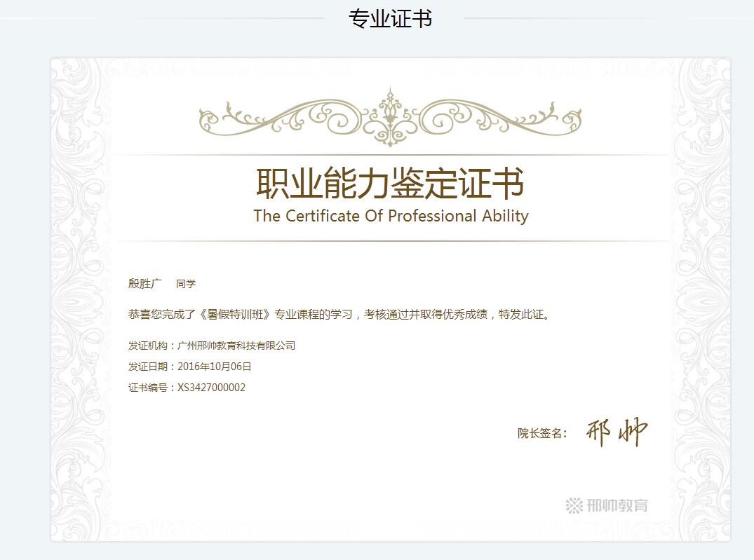Click the issuer 广州邢帅教育科技有限公司
The width and height of the screenshot is (754, 560).
pyautogui.click(x=236, y=346)
